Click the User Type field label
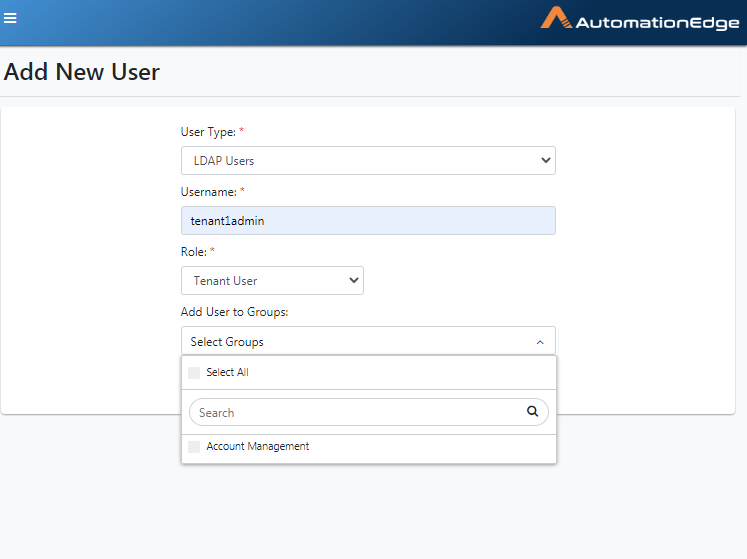The height and width of the screenshot is (559, 747). pos(208,132)
